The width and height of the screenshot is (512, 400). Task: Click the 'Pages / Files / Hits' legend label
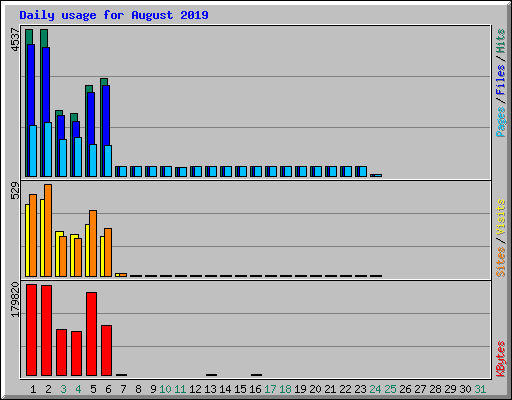pyautogui.click(x=500, y=83)
